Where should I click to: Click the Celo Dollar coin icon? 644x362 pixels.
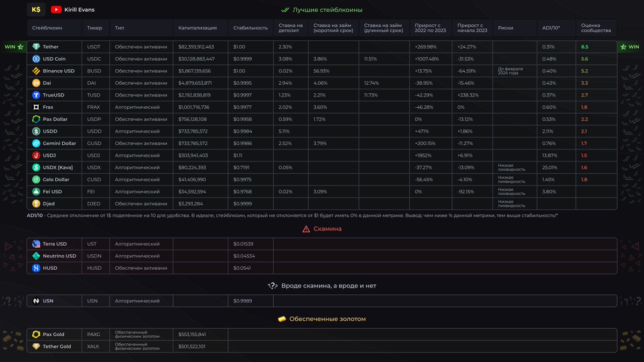[x=36, y=180]
